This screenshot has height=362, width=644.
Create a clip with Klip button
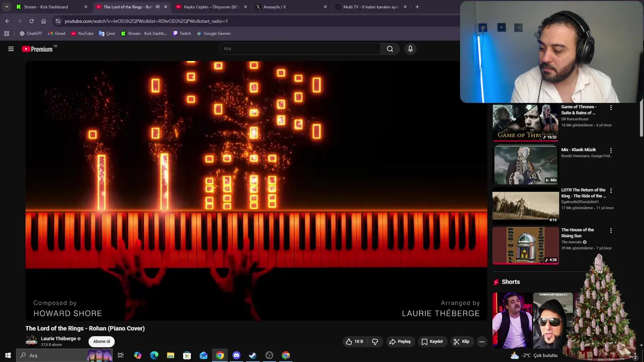pyautogui.click(x=461, y=341)
